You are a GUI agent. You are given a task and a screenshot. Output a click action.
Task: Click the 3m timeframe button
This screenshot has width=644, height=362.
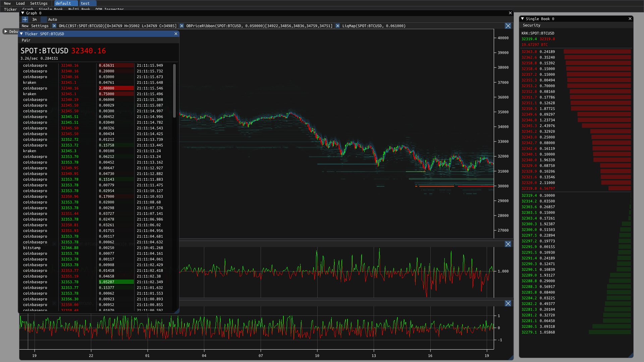coord(35,19)
